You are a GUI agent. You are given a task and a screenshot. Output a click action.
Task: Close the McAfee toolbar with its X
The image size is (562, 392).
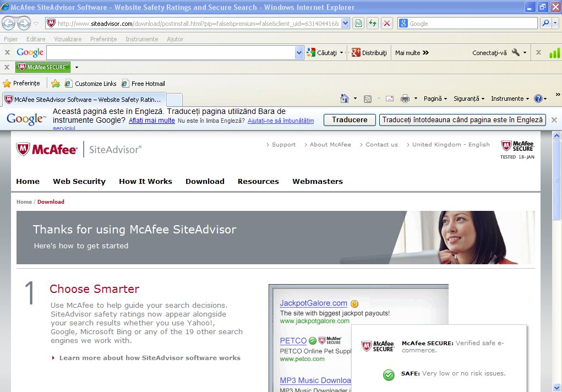tap(7, 67)
